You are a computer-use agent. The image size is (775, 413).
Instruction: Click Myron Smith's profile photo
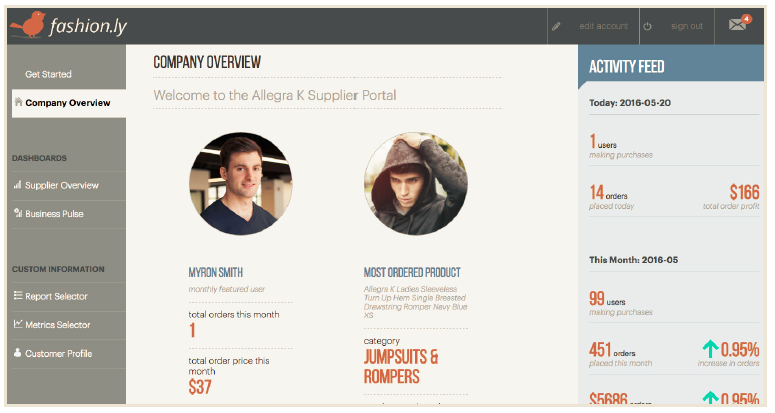tap(240, 183)
